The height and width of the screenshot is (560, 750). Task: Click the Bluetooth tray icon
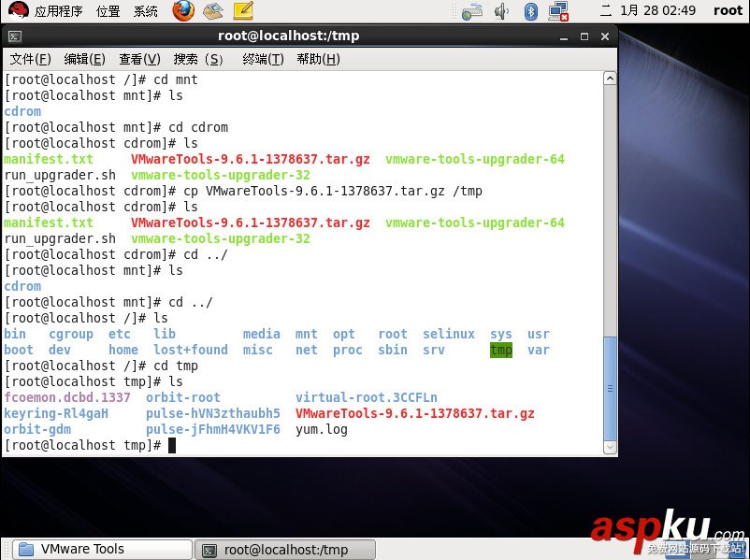point(530,11)
